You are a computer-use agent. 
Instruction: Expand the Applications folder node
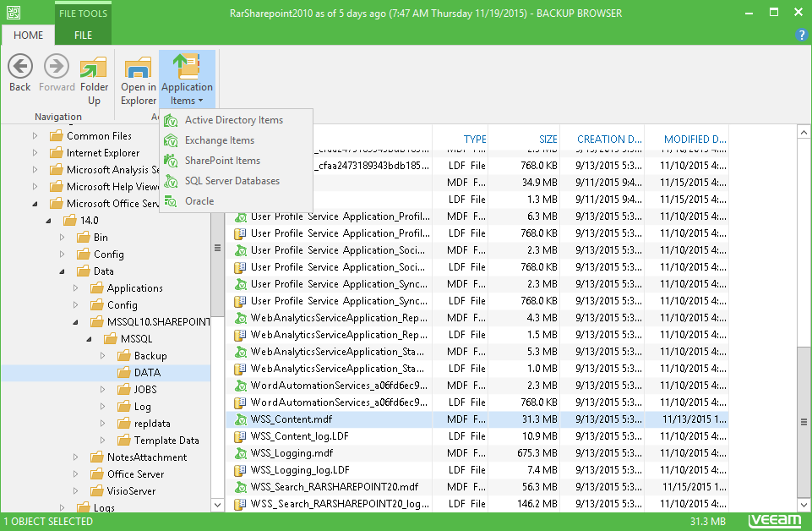click(x=75, y=288)
